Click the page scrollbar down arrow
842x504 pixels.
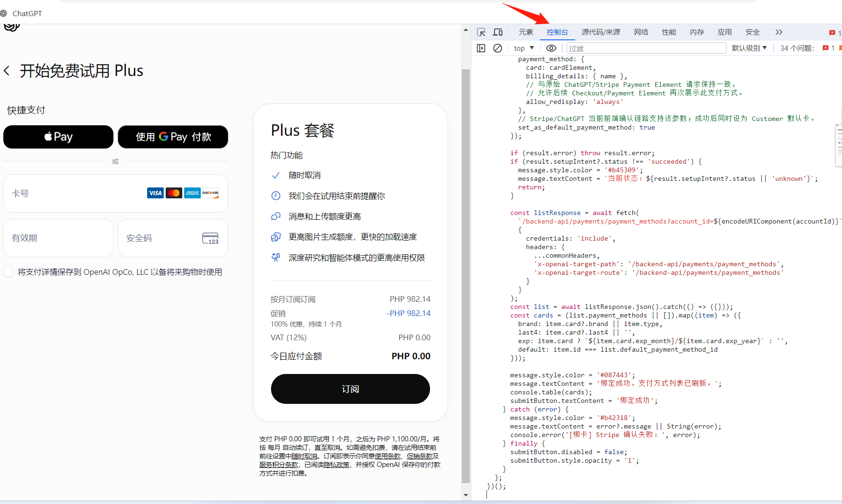466,495
